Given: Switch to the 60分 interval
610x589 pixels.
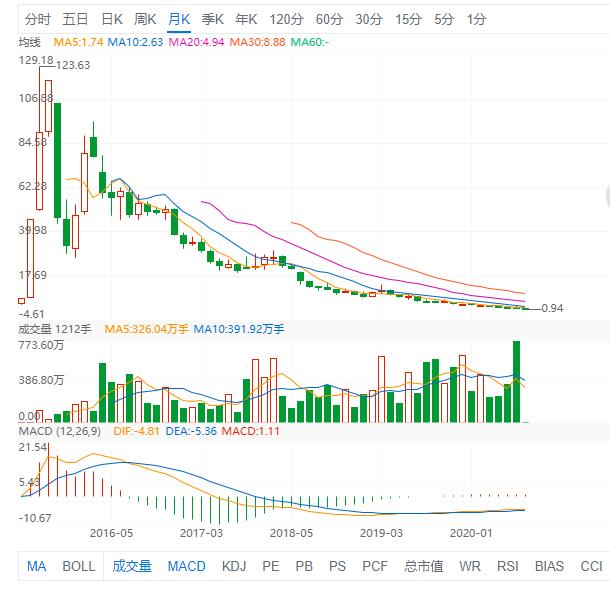Looking at the screenshot, I should pyautogui.click(x=329, y=19).
